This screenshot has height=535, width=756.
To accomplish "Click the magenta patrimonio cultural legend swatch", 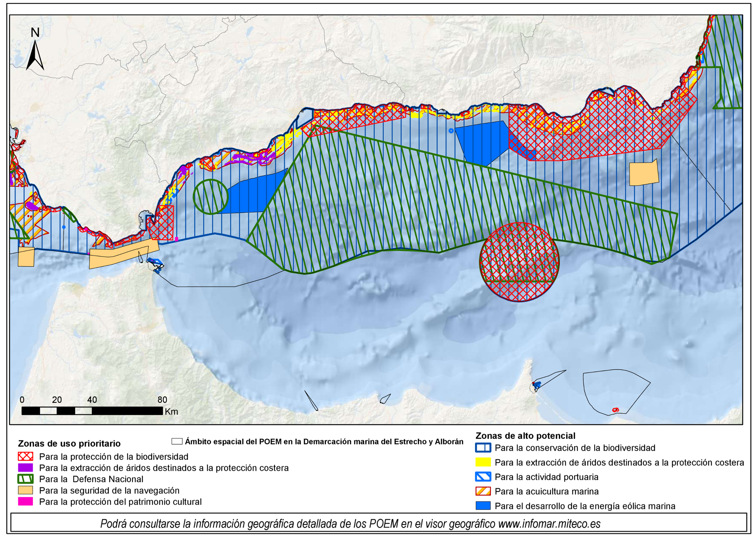I will [x=26, y=501].
